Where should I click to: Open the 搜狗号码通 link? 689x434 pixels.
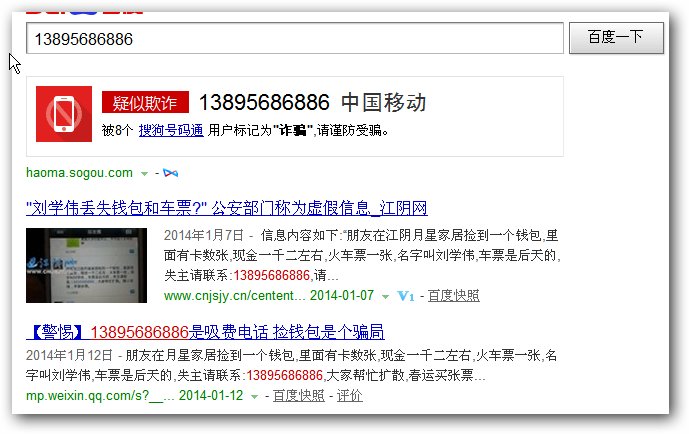171,130
